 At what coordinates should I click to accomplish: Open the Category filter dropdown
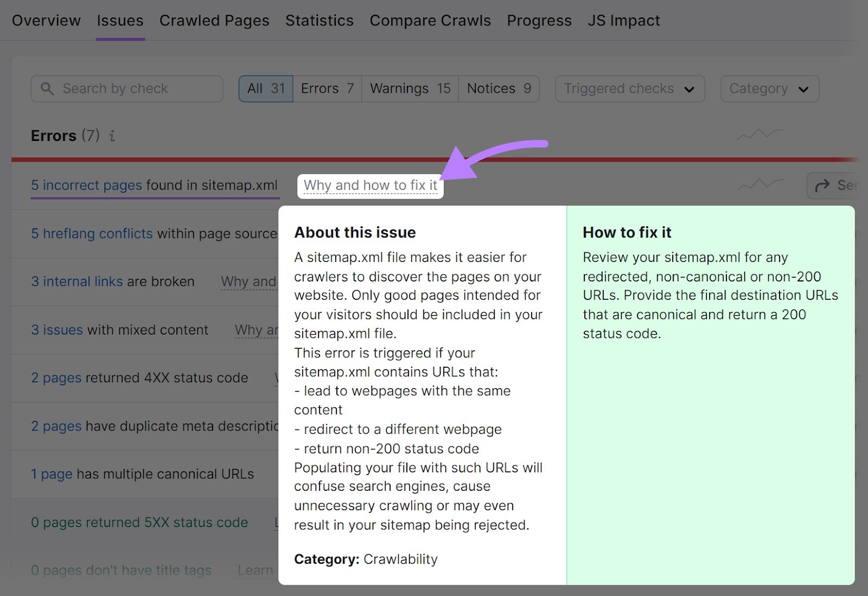(x=769, y=88)
